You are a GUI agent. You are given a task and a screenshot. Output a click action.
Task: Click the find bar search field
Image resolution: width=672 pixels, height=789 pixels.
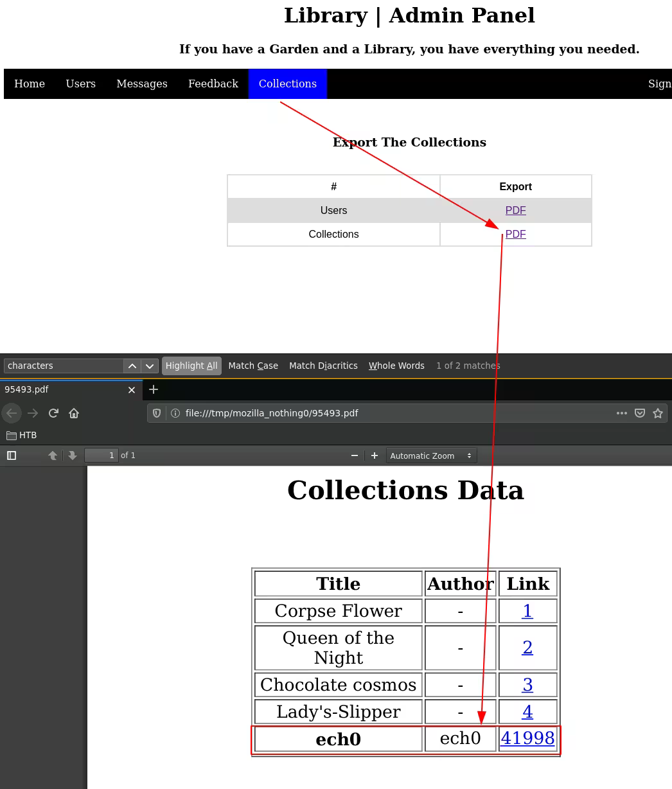pos(63,366)
